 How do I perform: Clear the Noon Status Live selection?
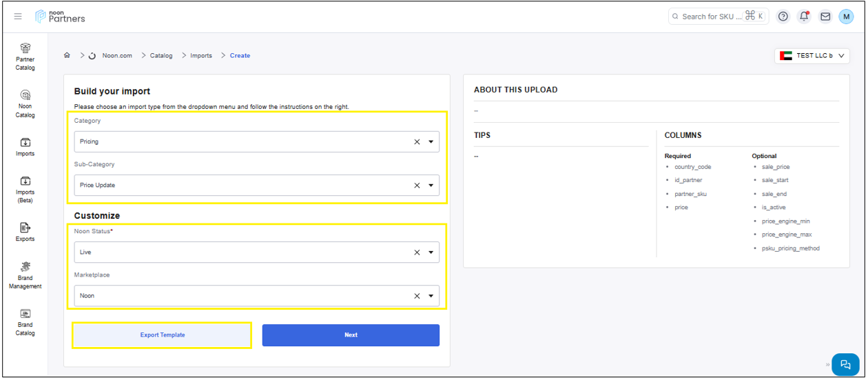click(x=417, y=252)
